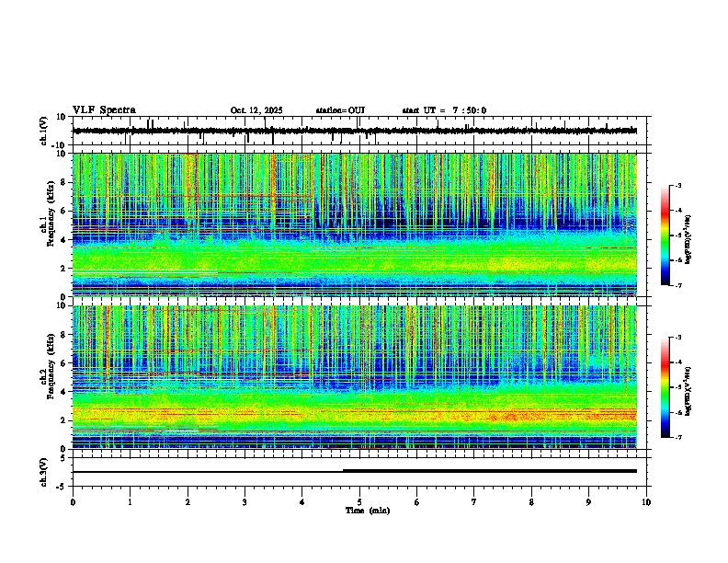Image resolution: width=728 pixels, height=563 pixels.
Task: Click time axis tick label "9"
Action: (588, 502)
